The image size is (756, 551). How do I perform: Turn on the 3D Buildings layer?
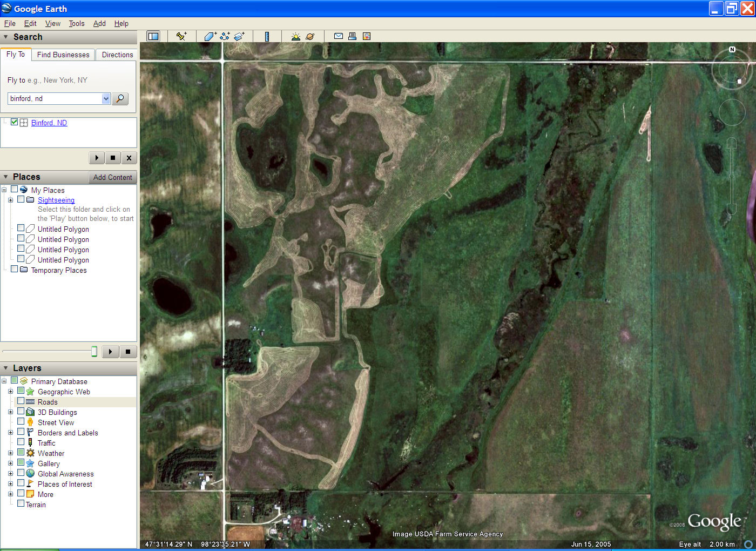point(21,411)
